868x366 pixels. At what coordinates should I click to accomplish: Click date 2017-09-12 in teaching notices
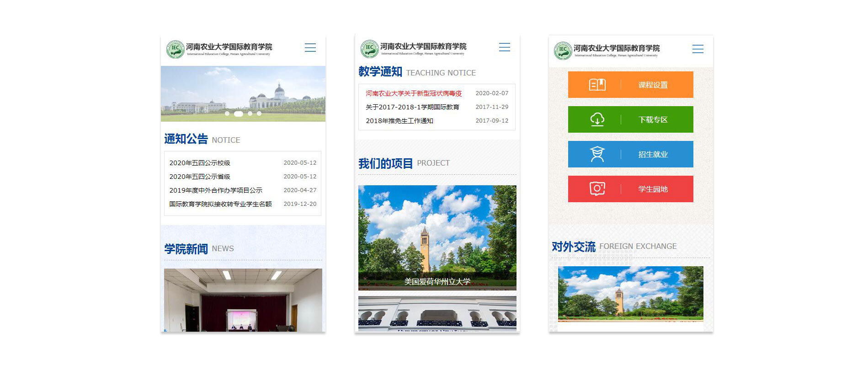point(492,121)
